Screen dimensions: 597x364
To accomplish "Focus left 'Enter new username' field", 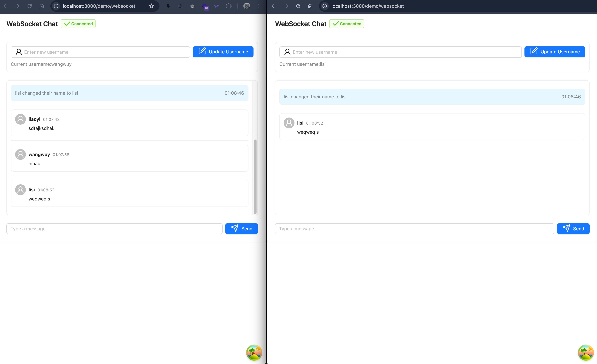I will (x=104, y=52).
